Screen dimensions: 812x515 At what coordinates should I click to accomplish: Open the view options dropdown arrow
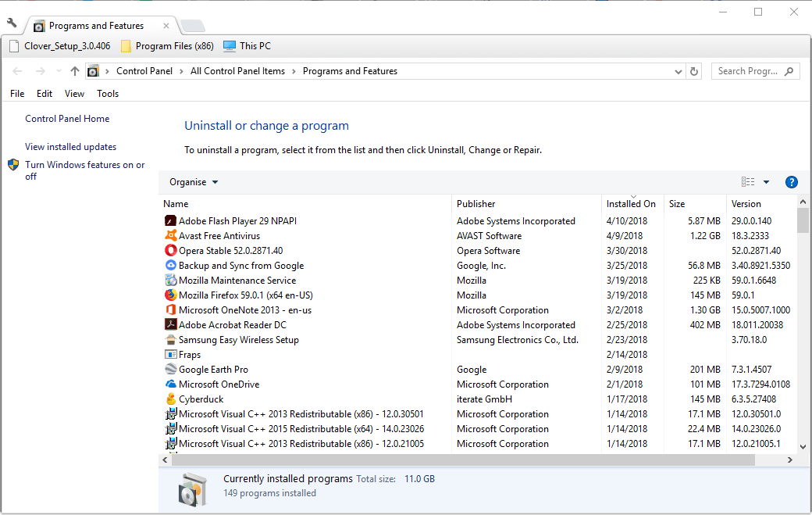[766, 182]
